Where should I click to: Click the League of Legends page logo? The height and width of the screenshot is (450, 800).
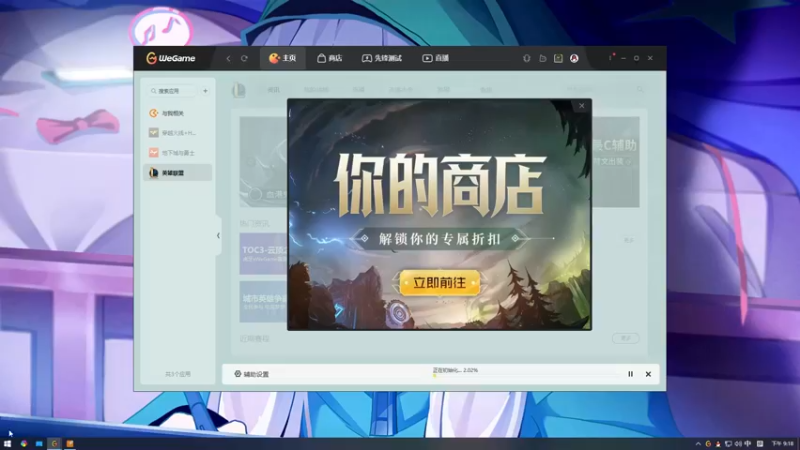pos(239,90)
